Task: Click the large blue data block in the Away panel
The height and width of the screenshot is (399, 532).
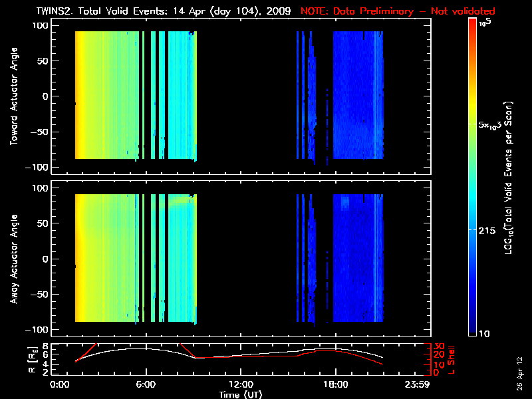Action: (358, 258)
